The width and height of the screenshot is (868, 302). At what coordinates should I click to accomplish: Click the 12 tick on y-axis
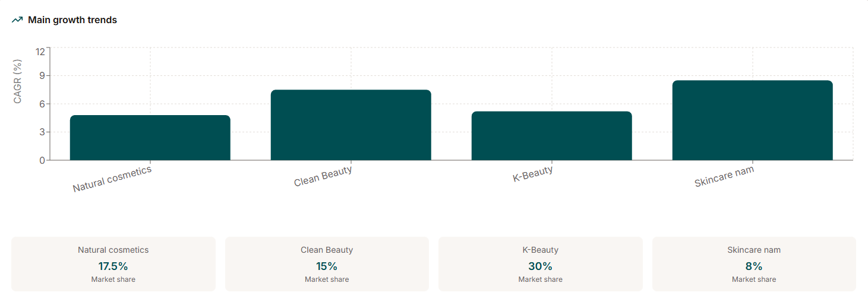40,51
